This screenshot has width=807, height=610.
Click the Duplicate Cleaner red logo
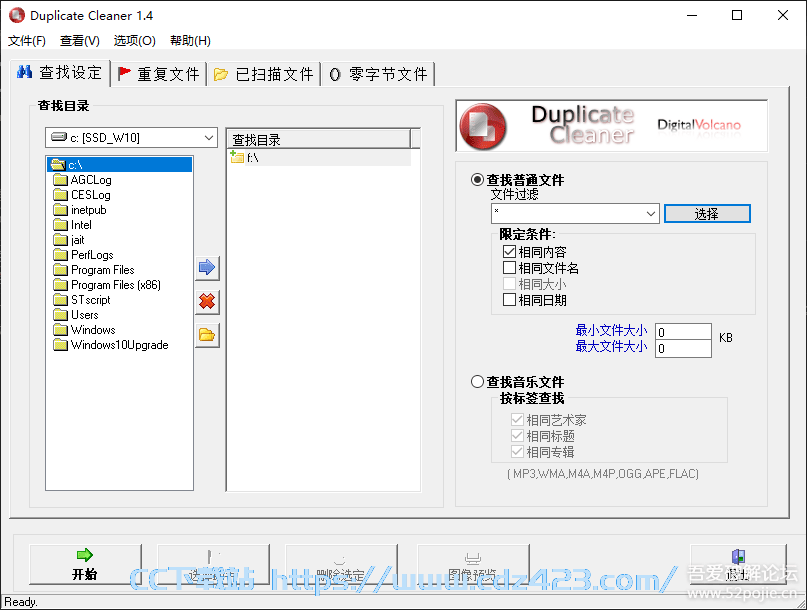pyautogui.click(x=482, y=126)
